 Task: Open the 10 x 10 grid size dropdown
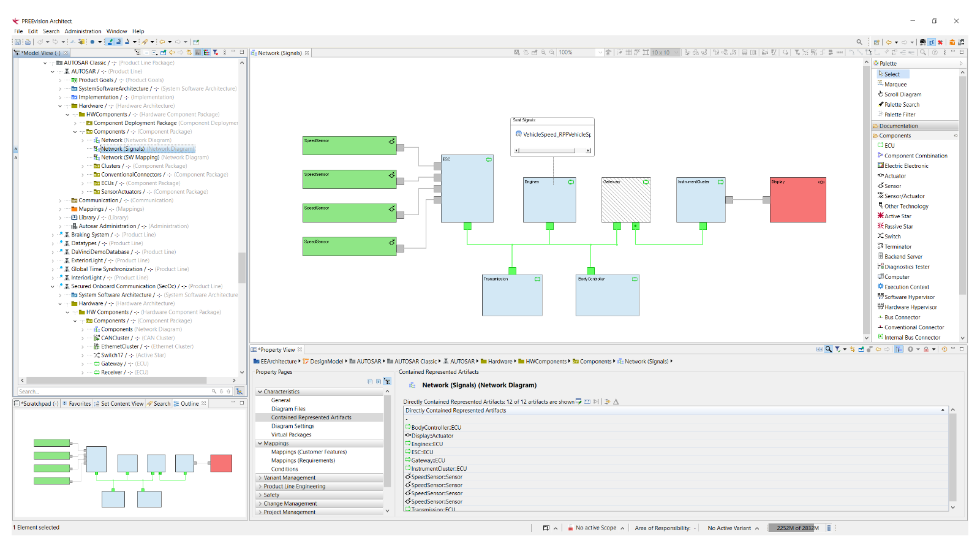(x=676, y=53)
